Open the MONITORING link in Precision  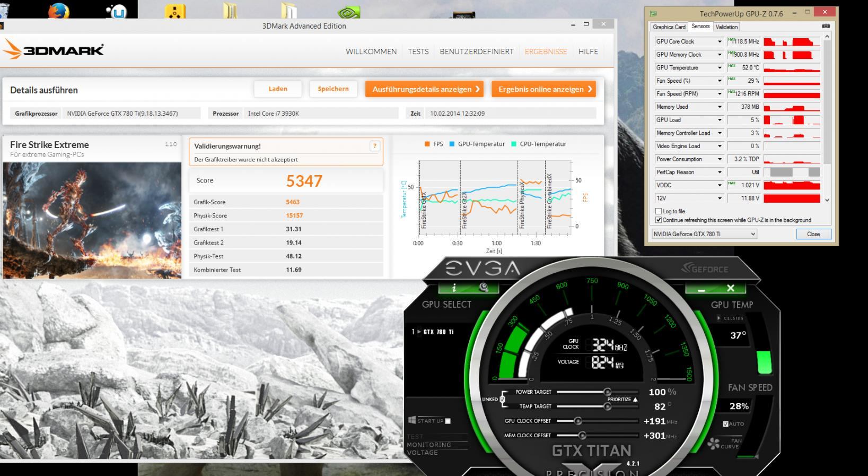point(429,445)
